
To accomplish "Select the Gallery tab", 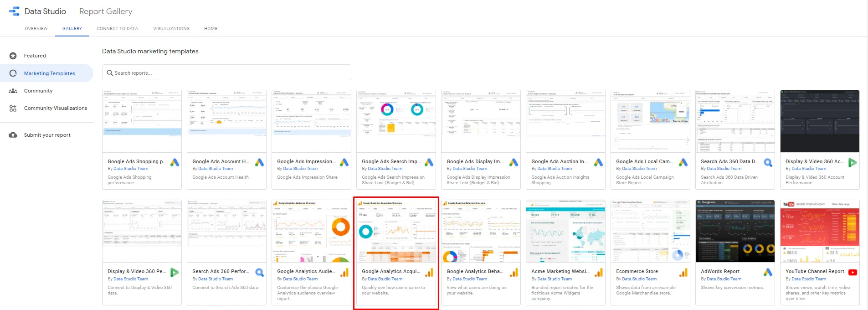I will [72, 29].
